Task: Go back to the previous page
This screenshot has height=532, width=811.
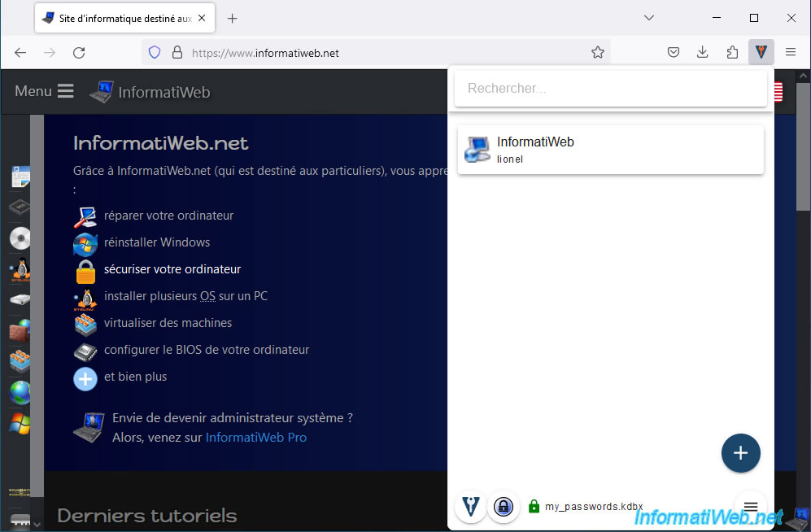Action: point(20,52)
